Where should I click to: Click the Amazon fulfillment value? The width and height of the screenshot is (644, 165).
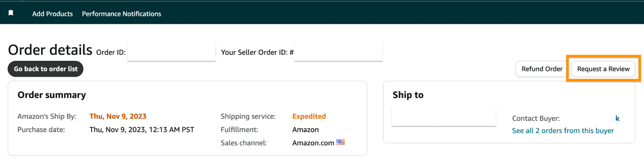click(305, 130)
